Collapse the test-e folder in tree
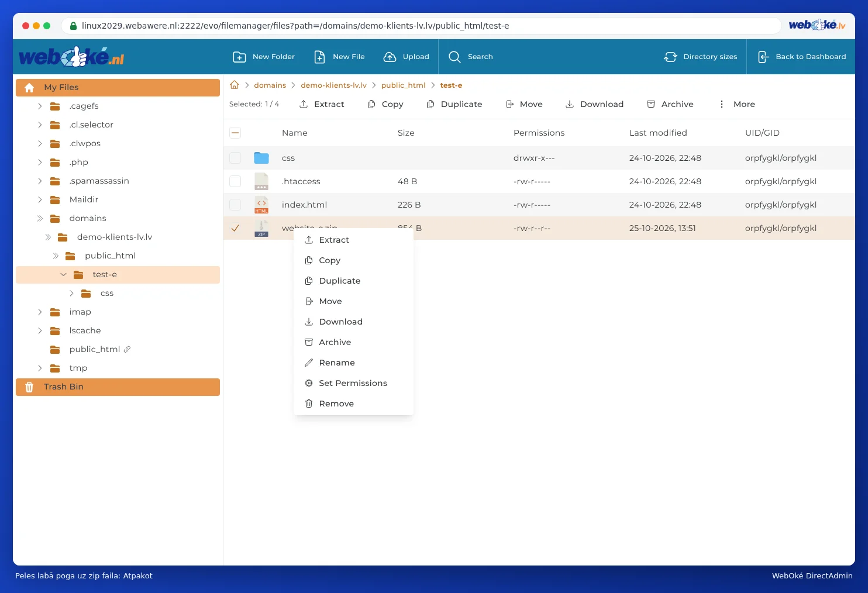This screenshot has width=868, height=593. (63, 274)
